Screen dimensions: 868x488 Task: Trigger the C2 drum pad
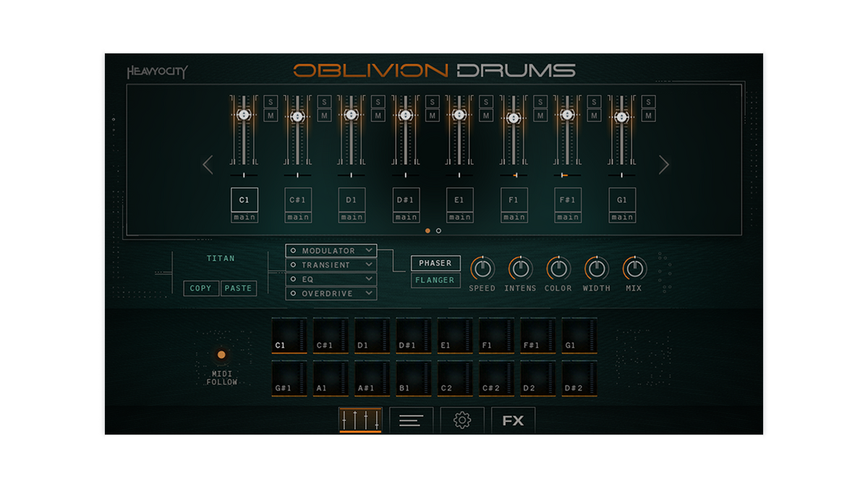tap(455, 379)
